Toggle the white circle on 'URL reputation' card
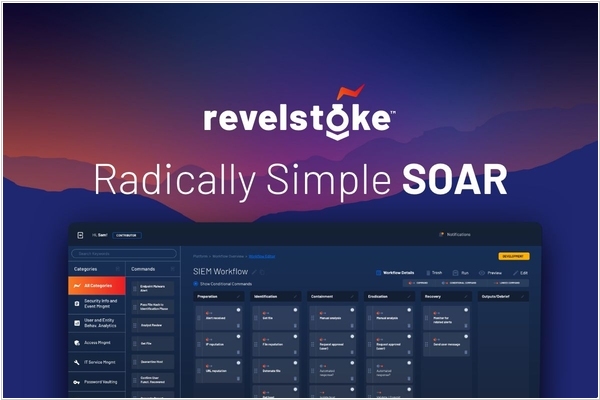Screen dimensions: 600x400 click(238, 363)
